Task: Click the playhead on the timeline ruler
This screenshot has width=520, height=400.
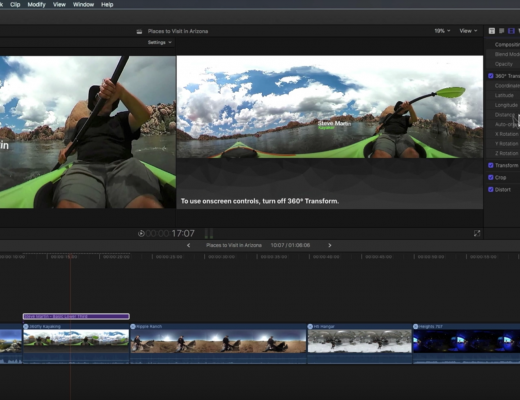Action: (70, 257)
